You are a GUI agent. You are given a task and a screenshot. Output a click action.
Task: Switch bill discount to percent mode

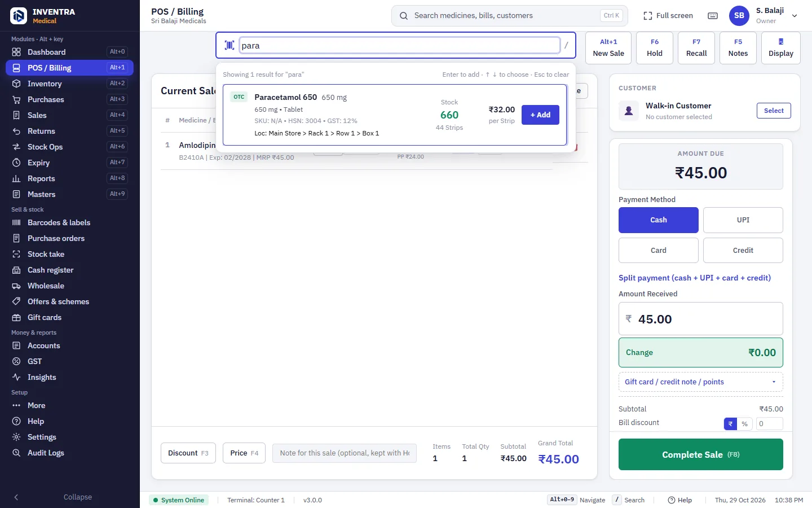(x=745, y=424)
